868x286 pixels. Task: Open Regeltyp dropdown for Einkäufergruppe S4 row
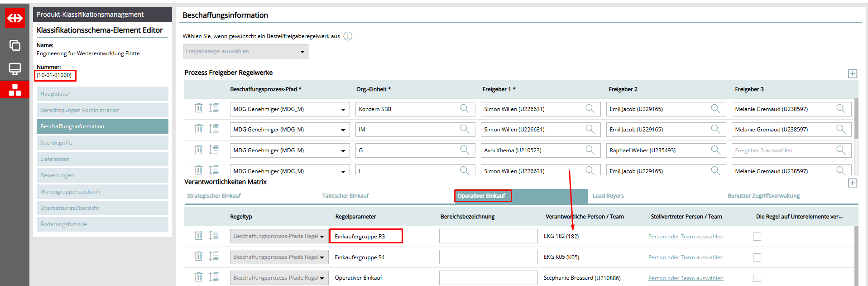coord(322,257)
